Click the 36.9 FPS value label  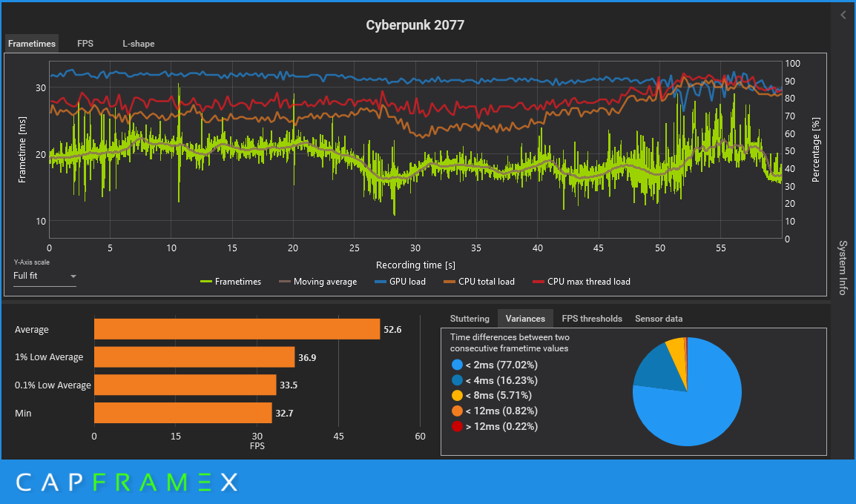point(307,357)
